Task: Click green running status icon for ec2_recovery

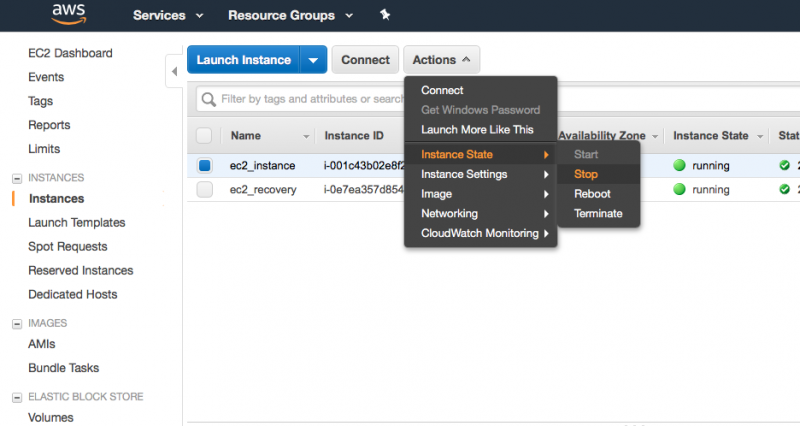Action: 680,189
